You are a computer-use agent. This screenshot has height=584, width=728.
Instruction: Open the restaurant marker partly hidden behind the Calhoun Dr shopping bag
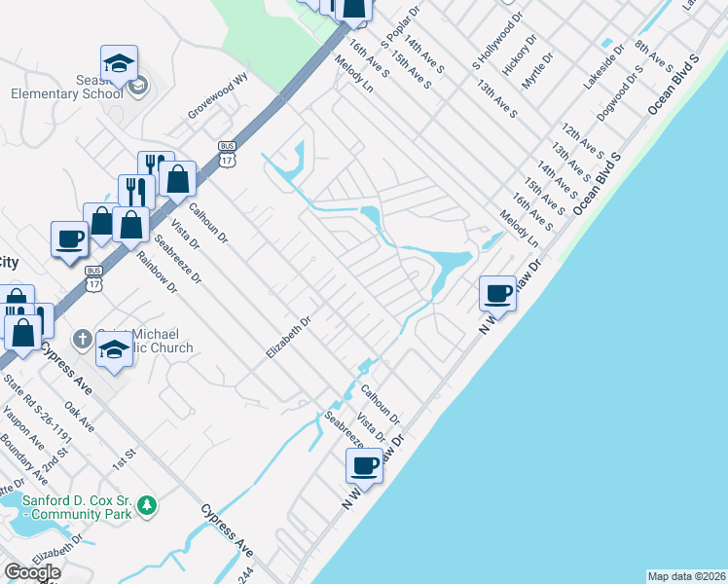click(x=153, y=162)
